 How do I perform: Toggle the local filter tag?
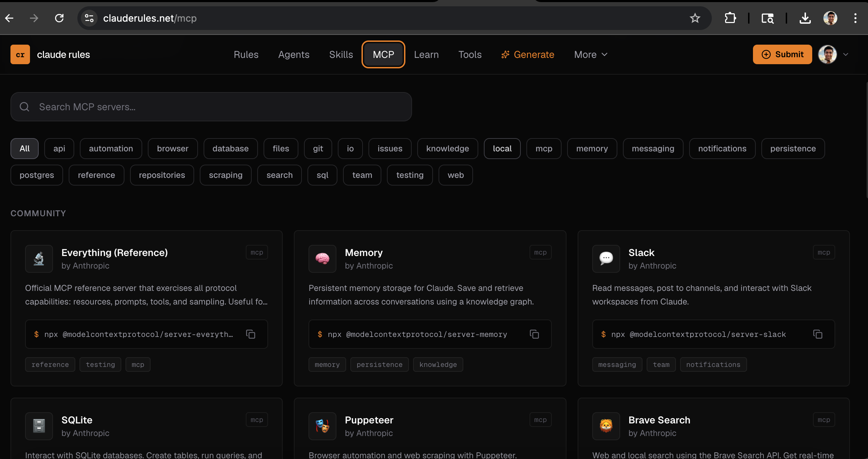click(502, 149)
